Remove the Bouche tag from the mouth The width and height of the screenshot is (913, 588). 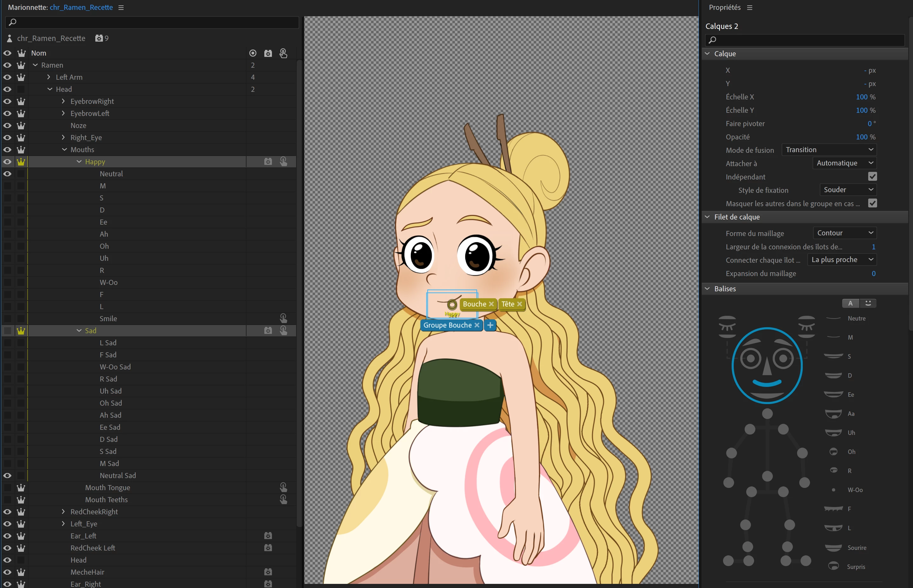point(491,304)
